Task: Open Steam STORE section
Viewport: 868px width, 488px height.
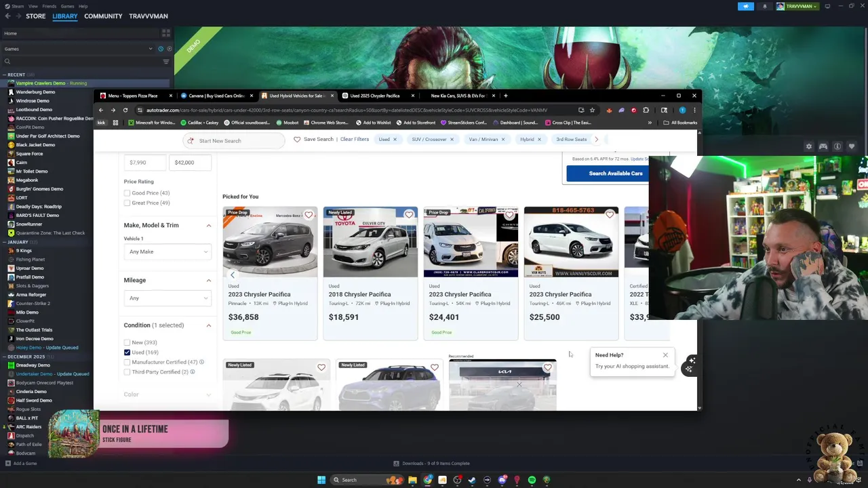Action: 35,16
